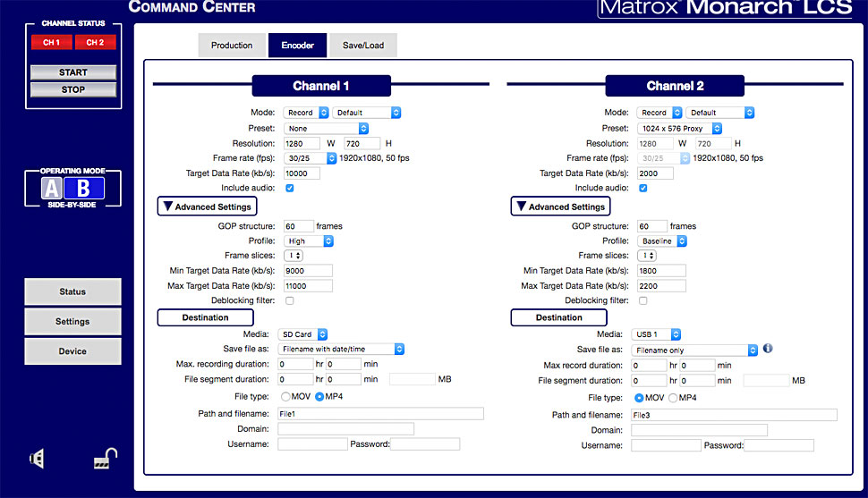Screen dimensions: 868x498
Task: Open Channel 1 Save file as dropdown
Action: coord(341,350)
